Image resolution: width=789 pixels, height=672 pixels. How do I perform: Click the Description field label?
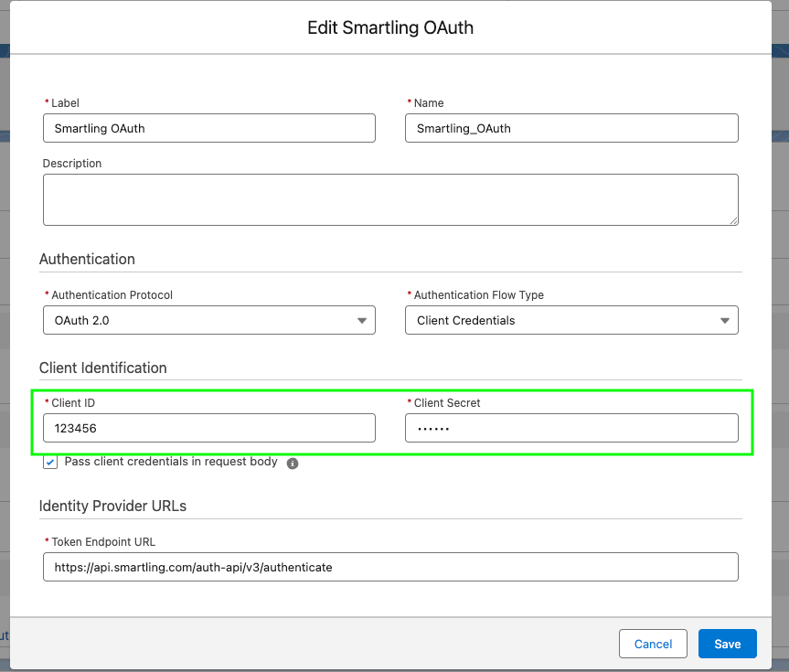point(72,164)
